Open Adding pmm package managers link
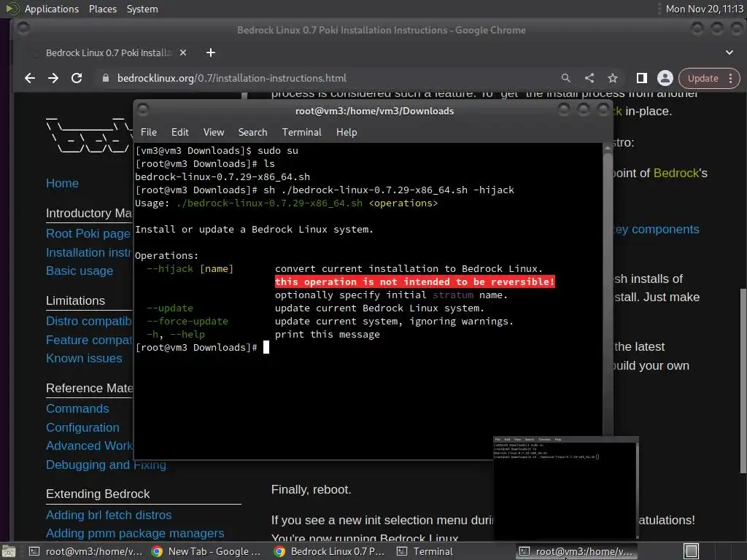747x560 pixels. [x=135, y=533]
